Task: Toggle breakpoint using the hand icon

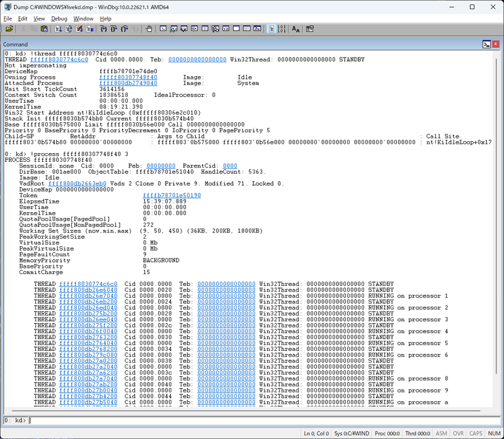Action: coord(149,29)
